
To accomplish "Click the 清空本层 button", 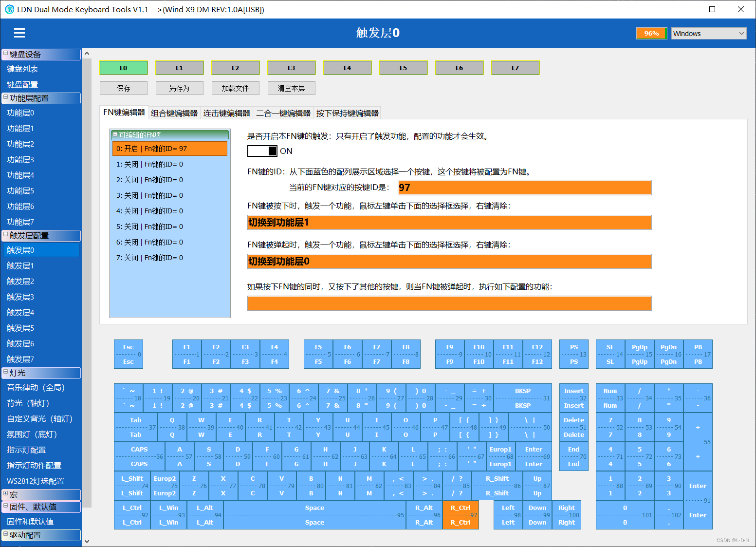I will point(292,88).
